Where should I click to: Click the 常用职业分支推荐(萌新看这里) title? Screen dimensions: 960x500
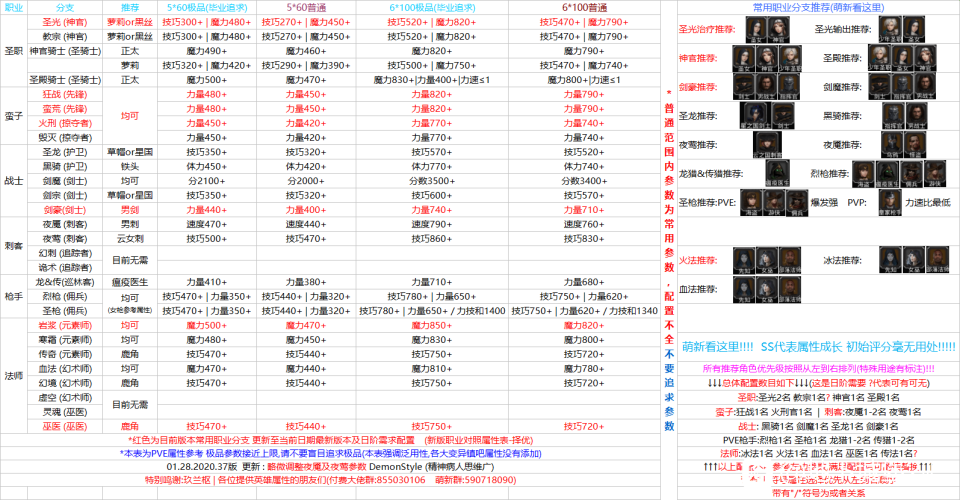(818, 7)
